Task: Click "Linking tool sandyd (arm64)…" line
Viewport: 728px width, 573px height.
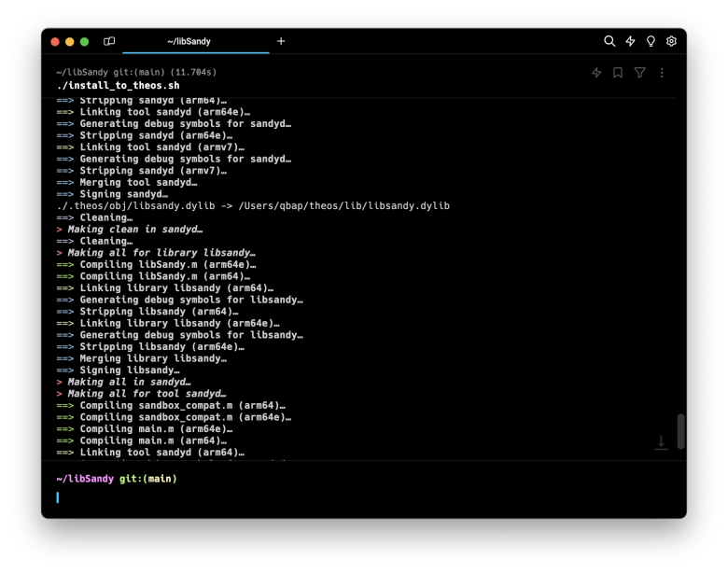Action: pos(150,453)
